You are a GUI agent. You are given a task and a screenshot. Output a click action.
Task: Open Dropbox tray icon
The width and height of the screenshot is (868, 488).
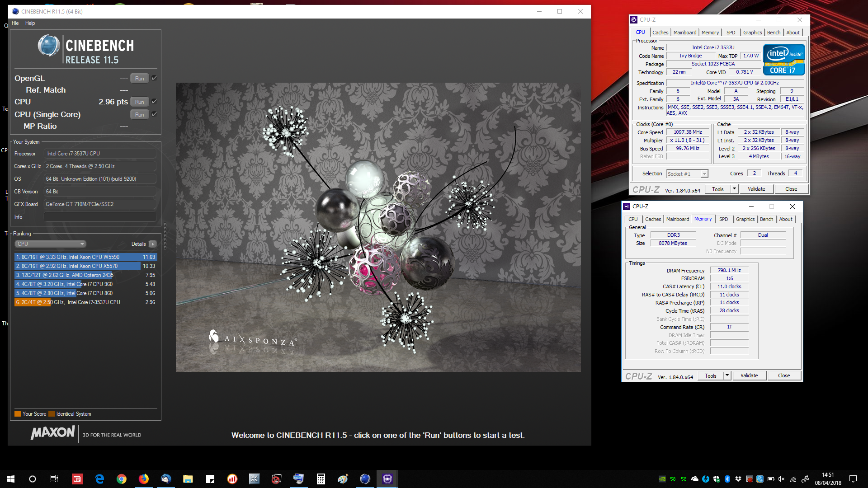pyautogui.click(x=738, y=479)
